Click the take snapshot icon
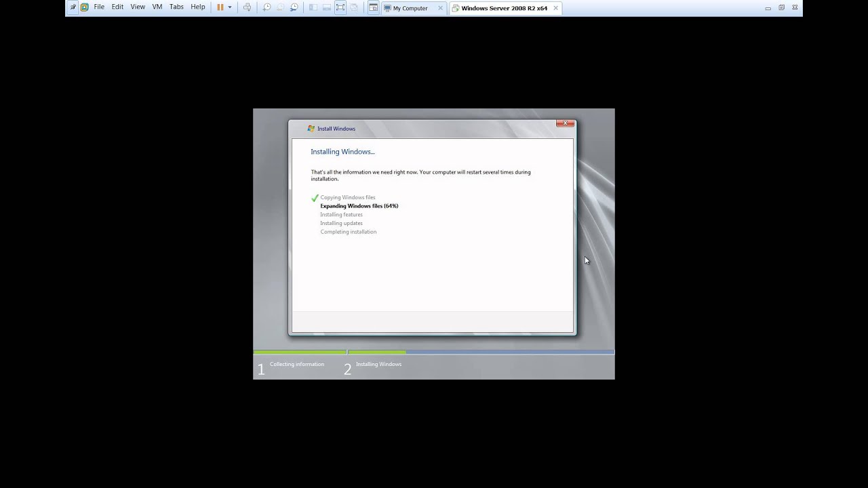 click(267, 7)
